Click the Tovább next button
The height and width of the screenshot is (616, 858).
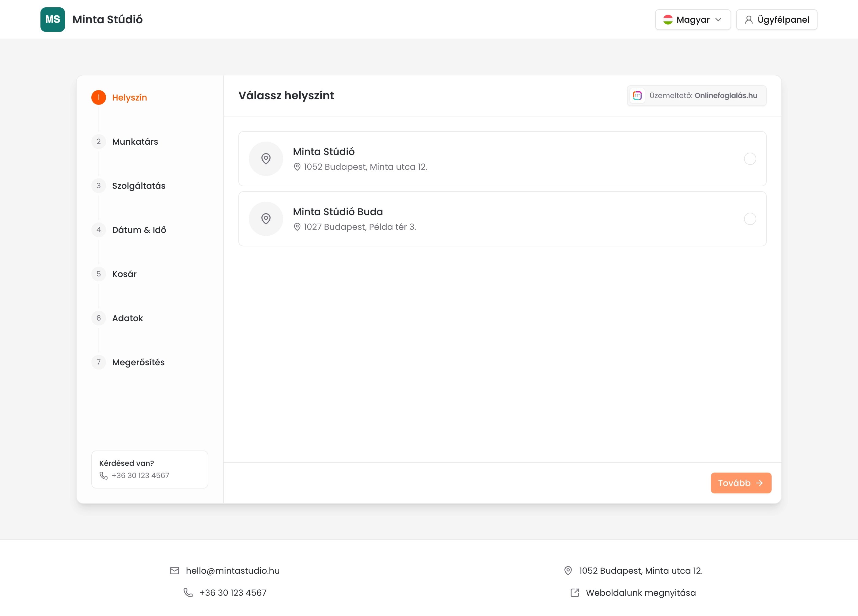(741, 483)
